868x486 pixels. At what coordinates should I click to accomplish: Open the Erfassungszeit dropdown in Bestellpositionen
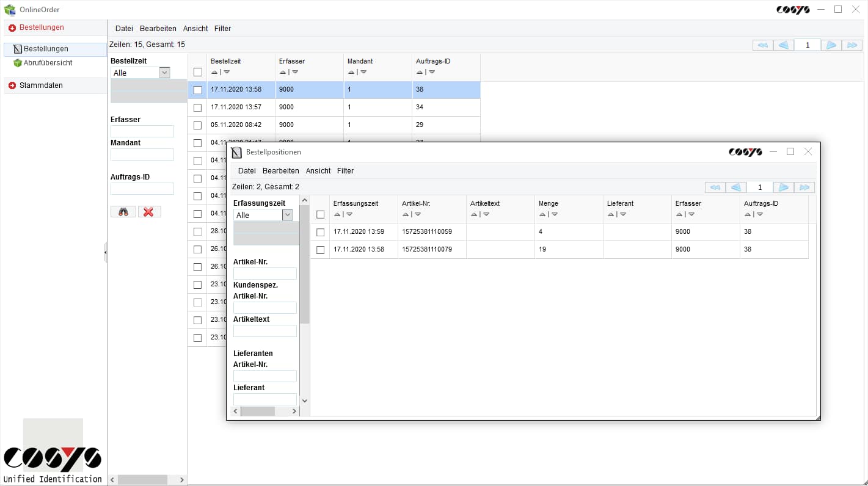tap(287, 215)
